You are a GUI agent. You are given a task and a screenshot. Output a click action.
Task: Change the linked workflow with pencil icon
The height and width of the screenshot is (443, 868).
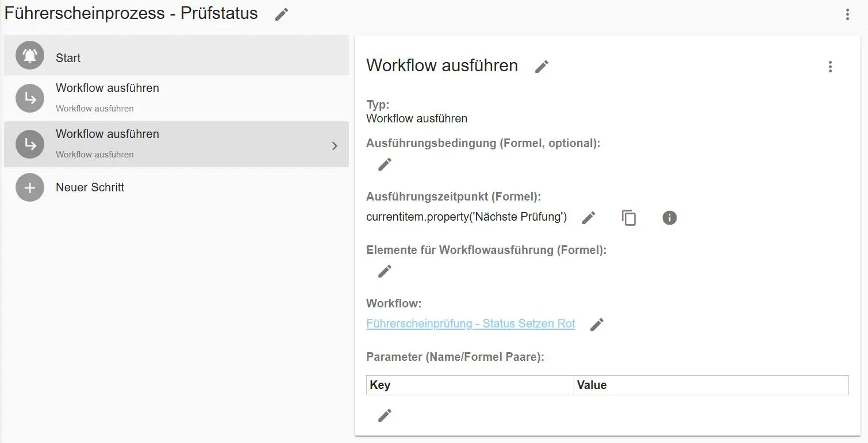tap(597, 325)
